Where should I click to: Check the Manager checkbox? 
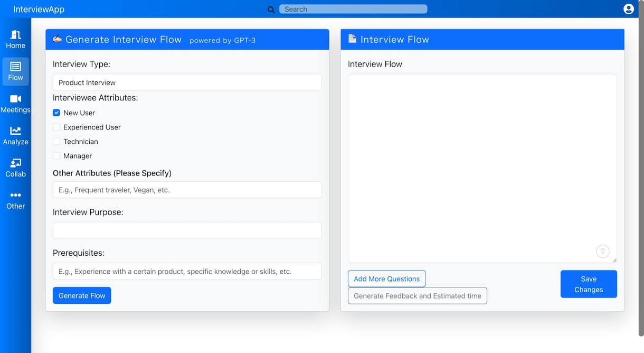[56, 155]
